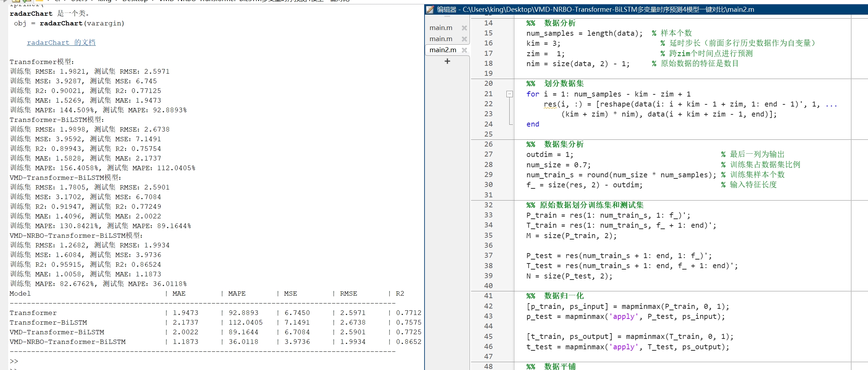Switch to the first main.m tab
The width and height of the screenshot is (868, 370).
coord(441,28)
